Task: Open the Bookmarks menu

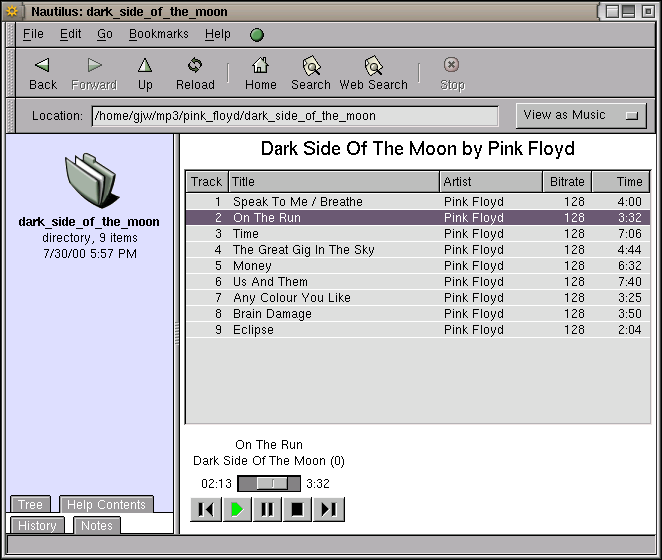Action: (x=158, y=34)
